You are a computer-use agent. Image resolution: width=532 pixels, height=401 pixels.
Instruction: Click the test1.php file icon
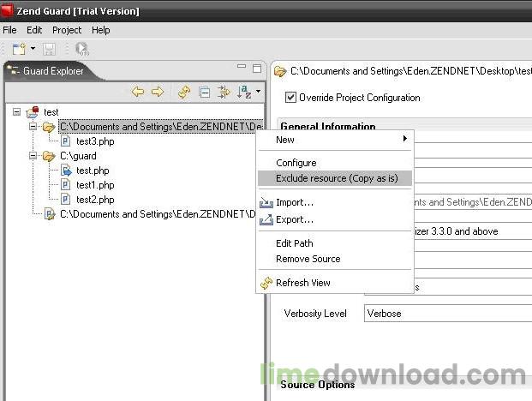pos(65,185)
